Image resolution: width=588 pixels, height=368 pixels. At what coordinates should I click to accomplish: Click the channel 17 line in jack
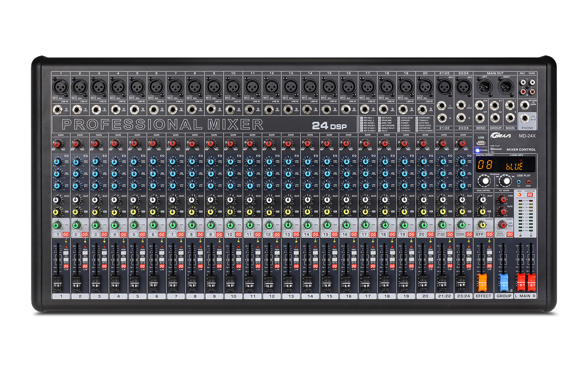point(365,109)
